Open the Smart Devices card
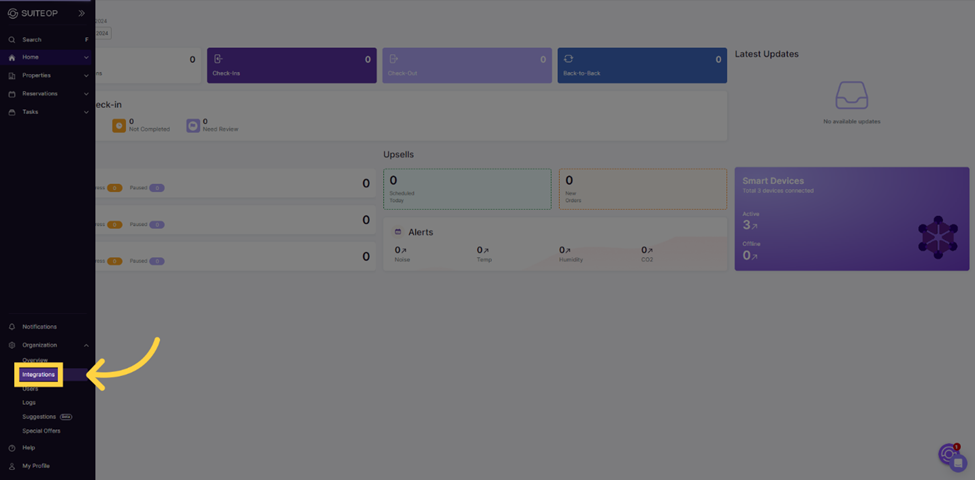The height and width of the screenshot is (480, 975). [851, 218]
